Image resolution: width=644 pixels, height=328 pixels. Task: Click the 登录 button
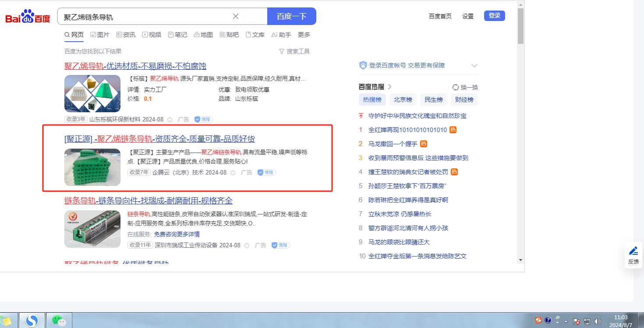pos(494,16)
